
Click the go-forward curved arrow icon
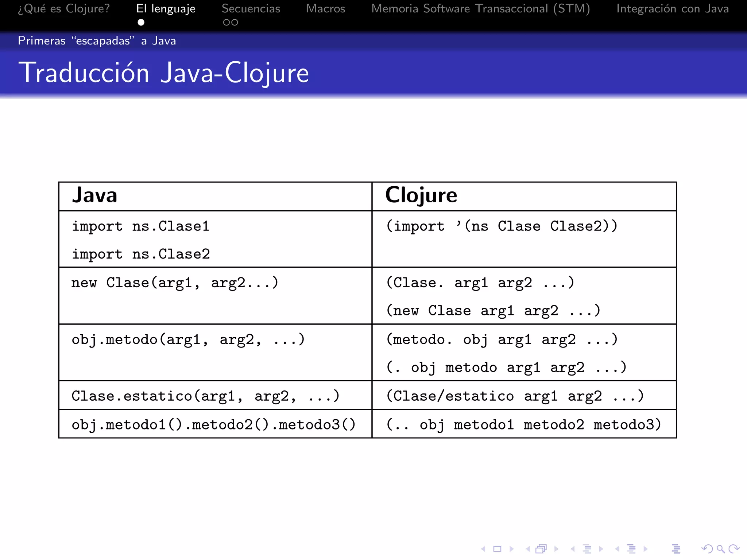click(734, 549)
